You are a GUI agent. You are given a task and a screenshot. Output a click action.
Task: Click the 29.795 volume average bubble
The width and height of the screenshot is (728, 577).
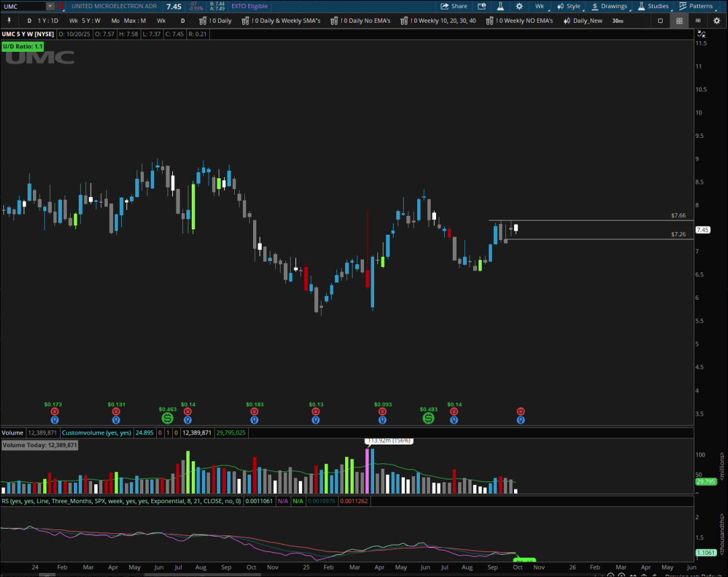click(706, 482)
